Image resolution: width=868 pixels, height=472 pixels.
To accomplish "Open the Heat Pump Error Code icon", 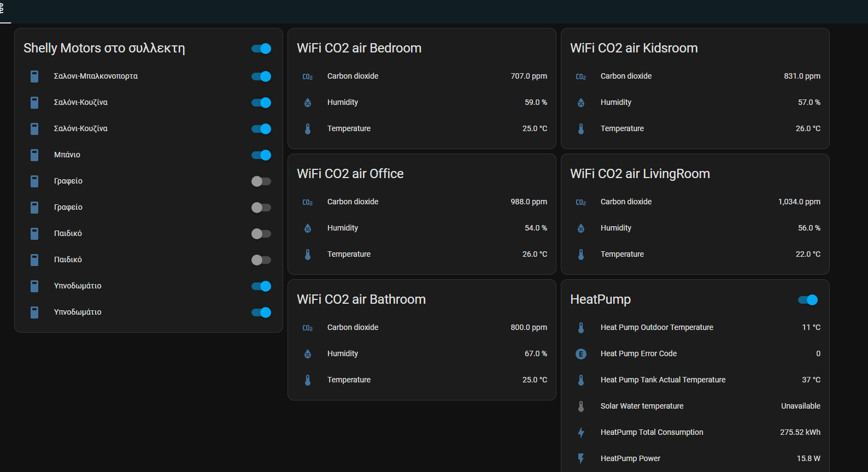I will click(581, 354).
